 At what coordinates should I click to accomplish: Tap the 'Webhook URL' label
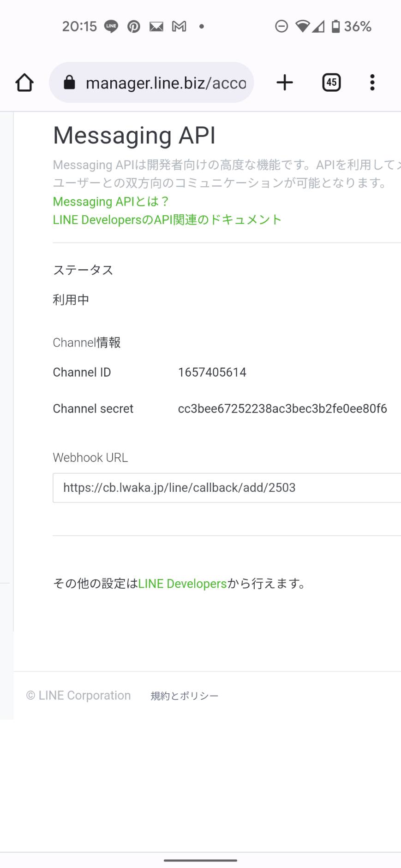[90, 458]
